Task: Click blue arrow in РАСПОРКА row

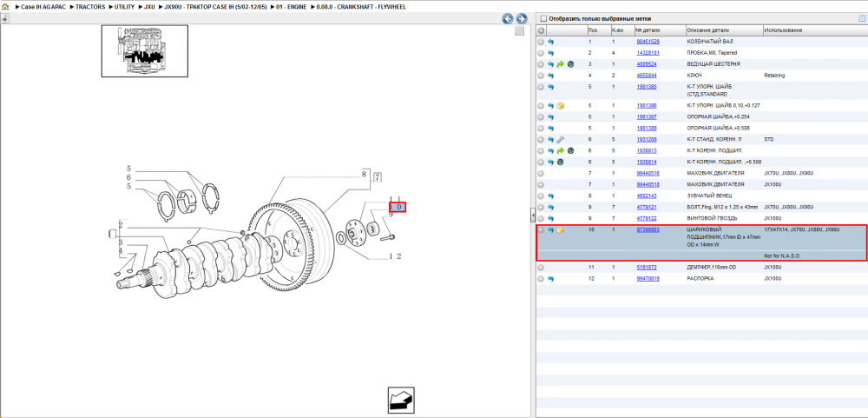Action: click(x=551, y=278)
